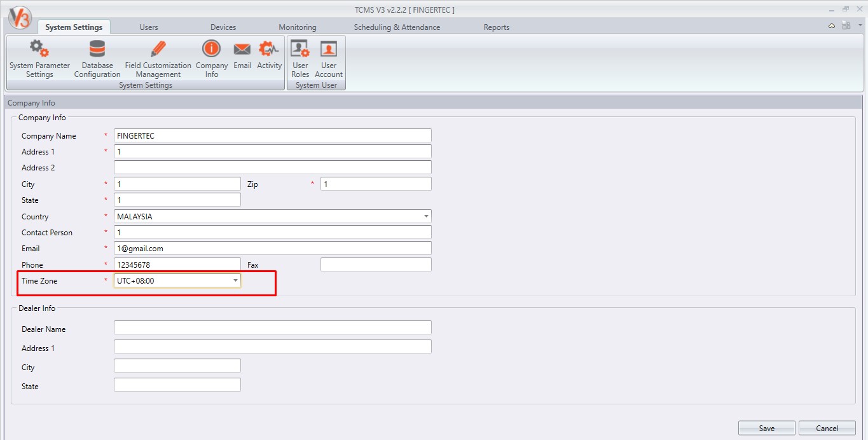This screenshot has height=440, width=868.
Task: Click the V3 application logo
Action: (20, 17)
